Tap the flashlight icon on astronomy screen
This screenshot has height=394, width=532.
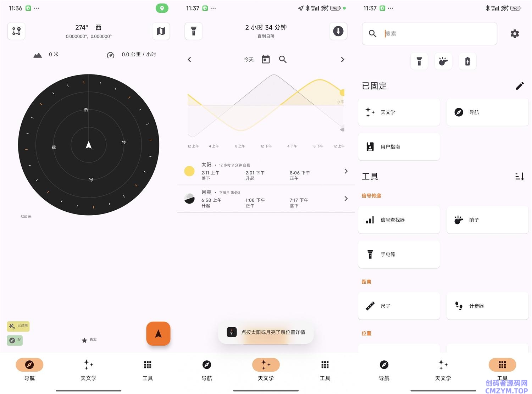click(x=194, y=31)
